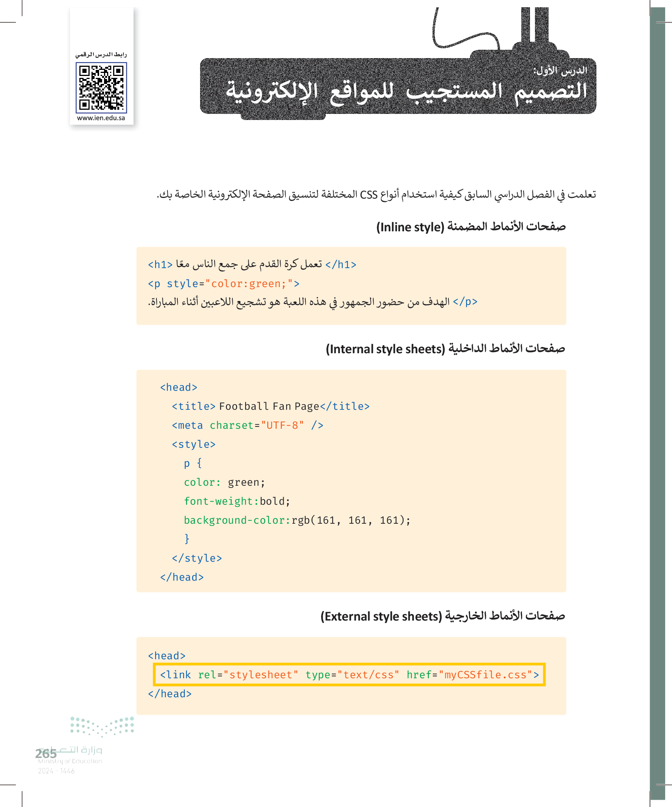Click the opening h1 tag in code
This screenshot has height=807, width=672.
coord(160,265)
